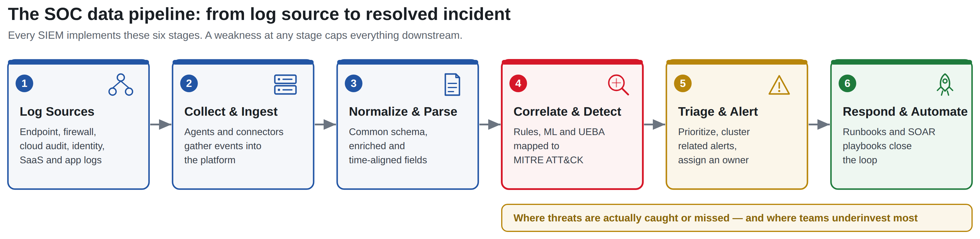980x239 pixels.
Task: Click the blue number 1 badge
Action: click(x=24, y=84)
